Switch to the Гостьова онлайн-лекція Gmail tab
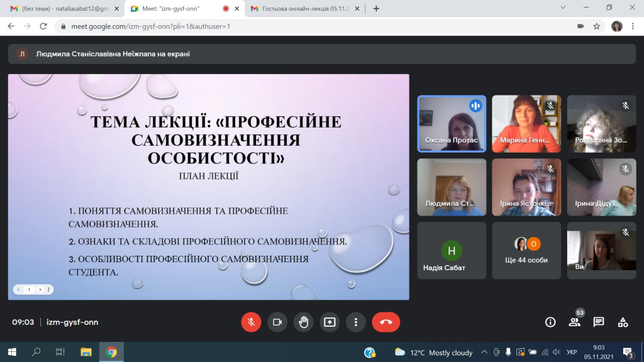The width and height of the screenshot is (644, 362). point(304,9)
